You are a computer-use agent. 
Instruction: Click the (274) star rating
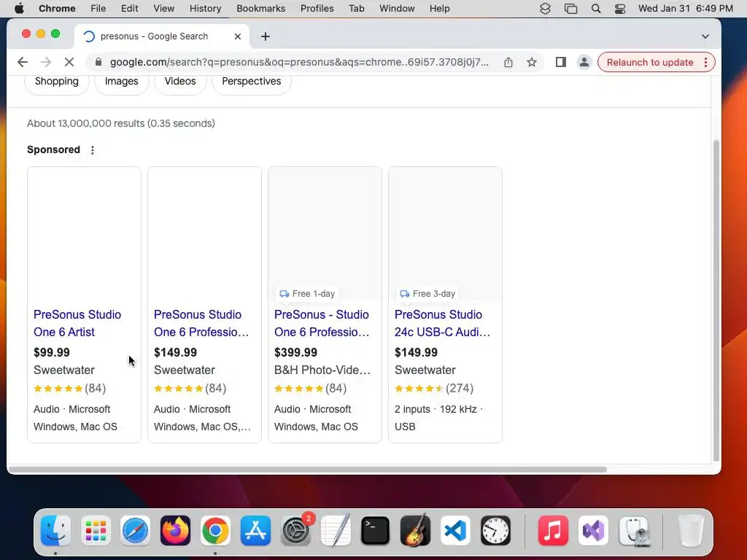[434, 389]
